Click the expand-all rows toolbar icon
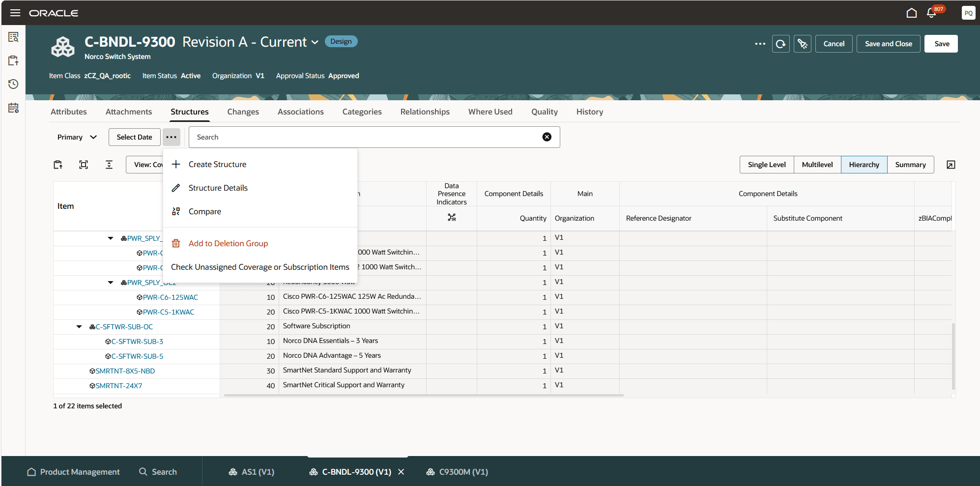 [x=109, y=165]
